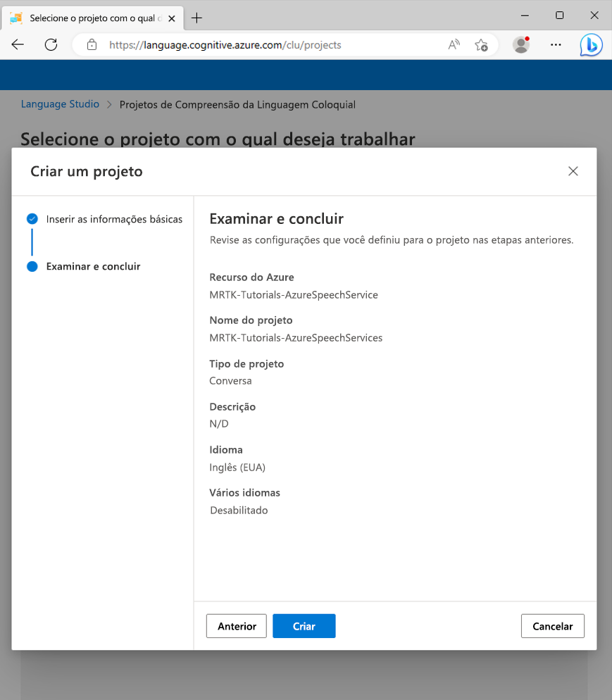Click the completed step checkmark circle
This screenshot has height=700, width=612.
32,219
